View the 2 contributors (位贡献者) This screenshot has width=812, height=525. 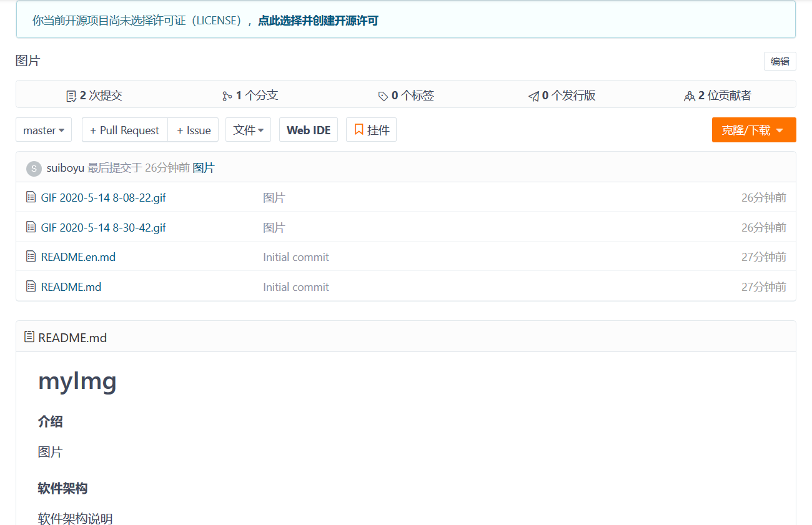coord(718,96)
